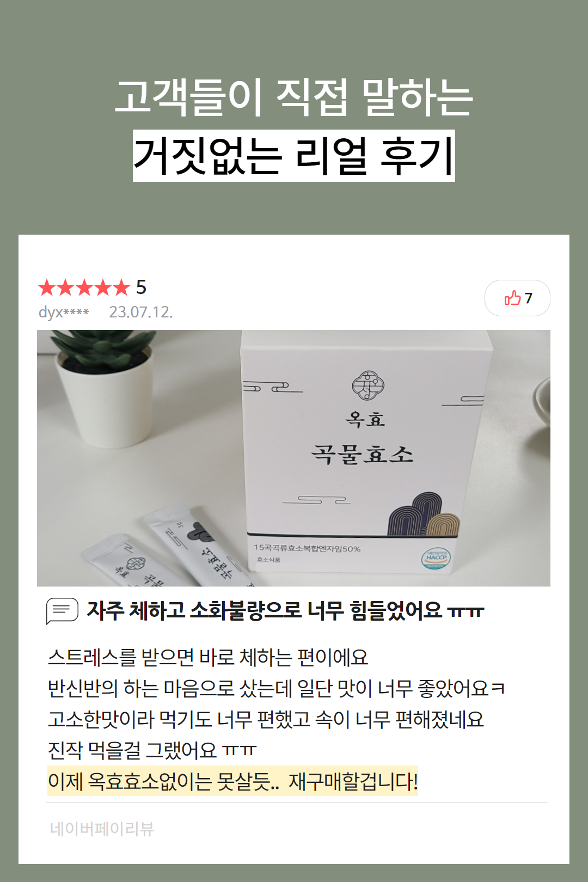Click the five red star rating
Viewport: 588px width, 882px height.
coord(84,287)
